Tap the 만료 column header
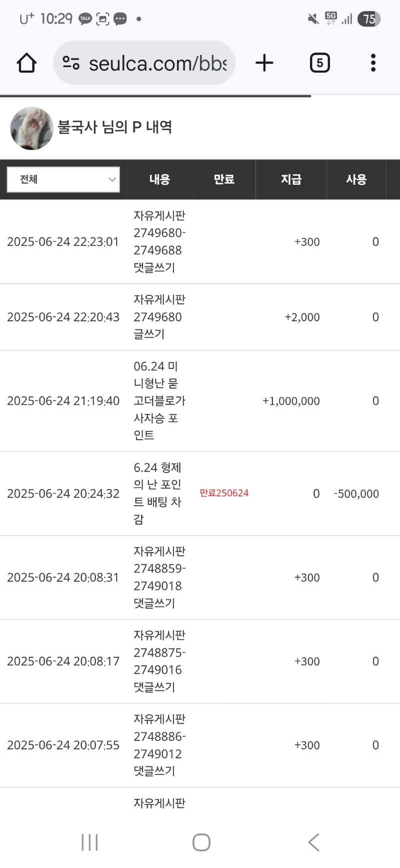 coord(224,179)
